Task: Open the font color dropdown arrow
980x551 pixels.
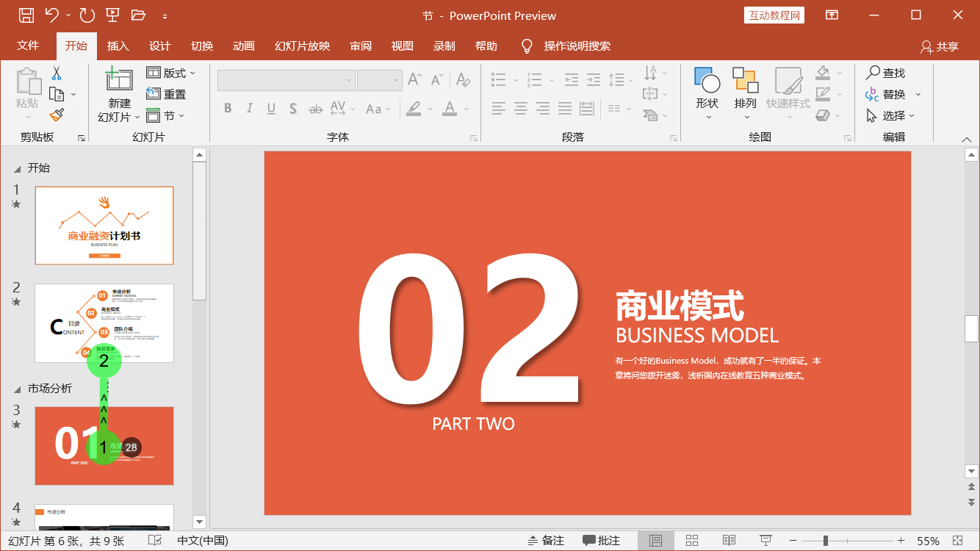Action: [x=467, y=109]
